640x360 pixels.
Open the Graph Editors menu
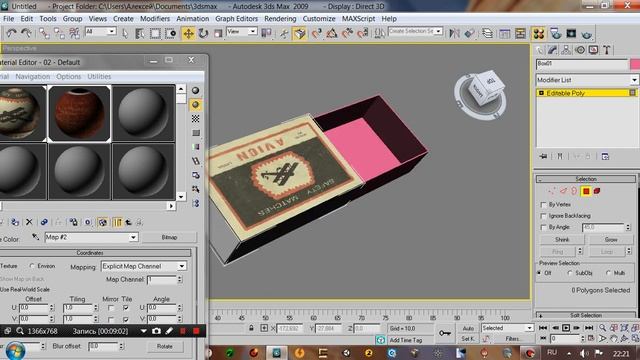click(236, 19)
